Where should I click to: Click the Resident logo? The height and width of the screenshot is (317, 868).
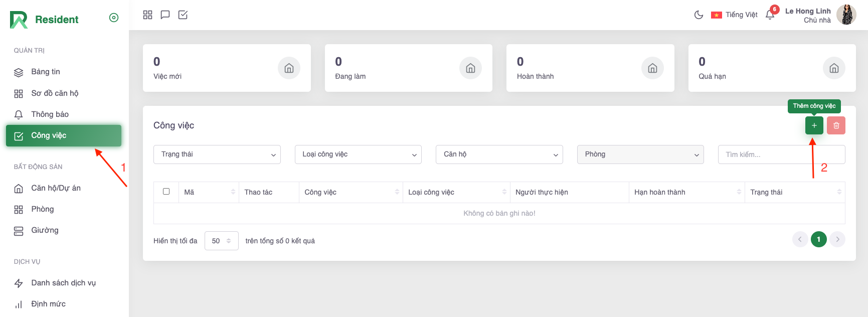(x=44, y=20)
